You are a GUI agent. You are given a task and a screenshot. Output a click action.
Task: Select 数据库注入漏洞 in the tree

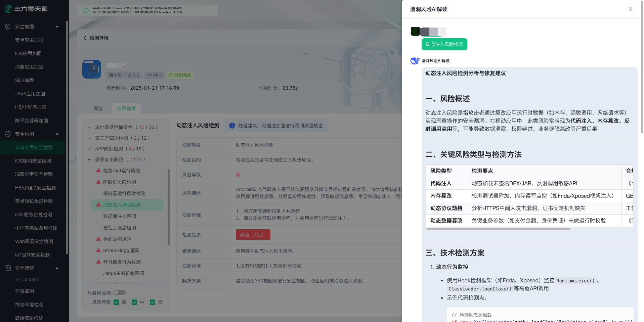click(x=120, y=216)
